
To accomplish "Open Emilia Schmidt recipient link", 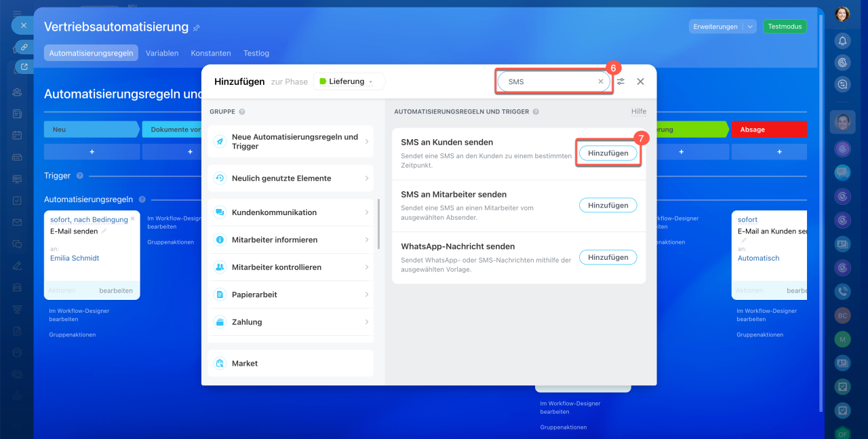I will tap(75, 258).
